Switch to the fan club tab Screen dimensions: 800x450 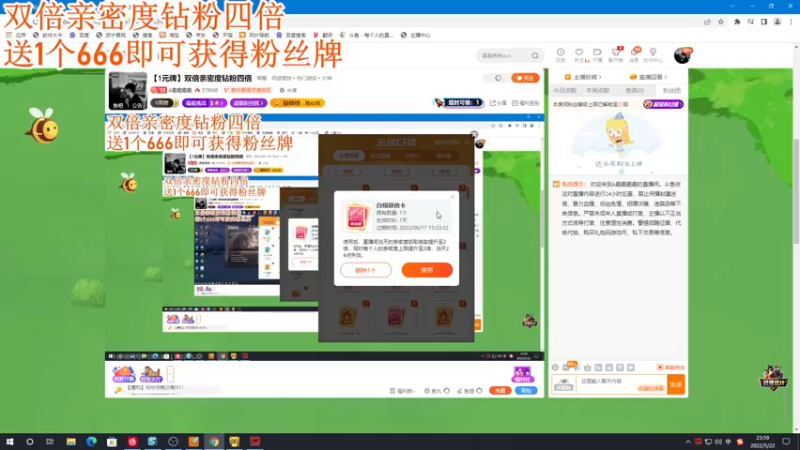pos(671,90)
